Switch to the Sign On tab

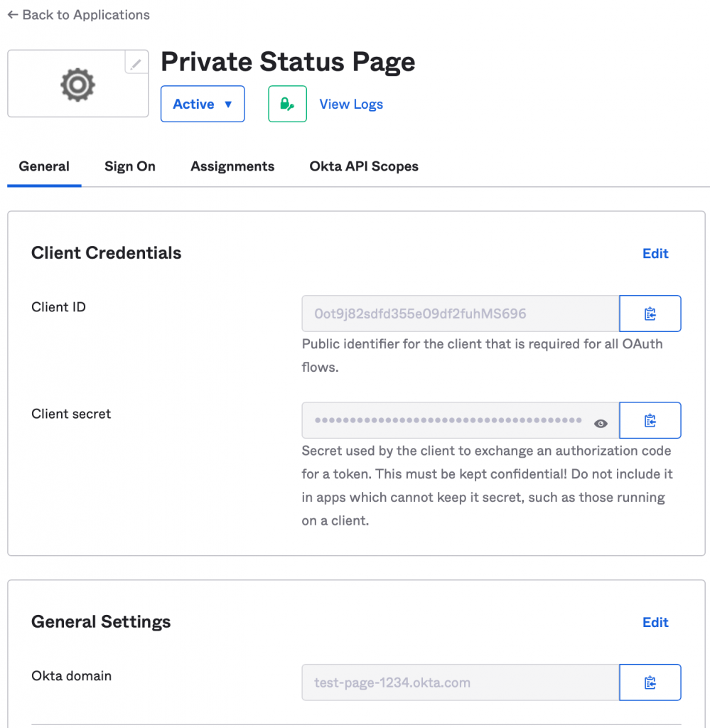pos(129,166)
